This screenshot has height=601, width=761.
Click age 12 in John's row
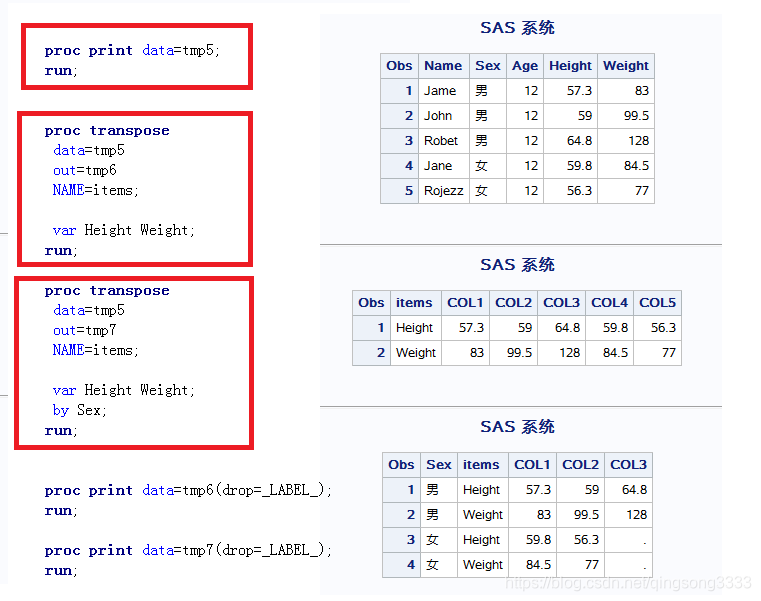525,116
